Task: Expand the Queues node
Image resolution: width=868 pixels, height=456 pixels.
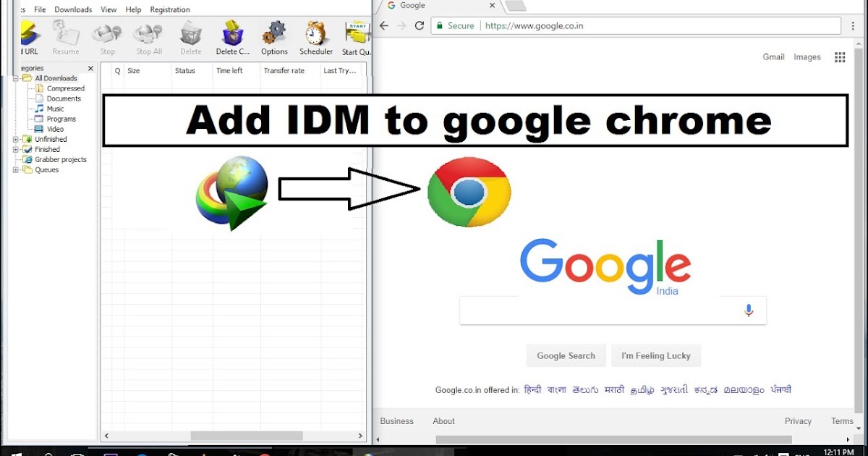Action: (x=16, y=169)
